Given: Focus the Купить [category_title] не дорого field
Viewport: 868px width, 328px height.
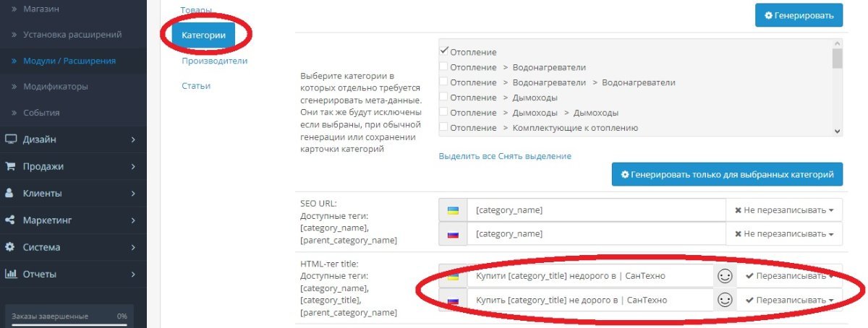Looking at the screenshot, I should 590,300.
